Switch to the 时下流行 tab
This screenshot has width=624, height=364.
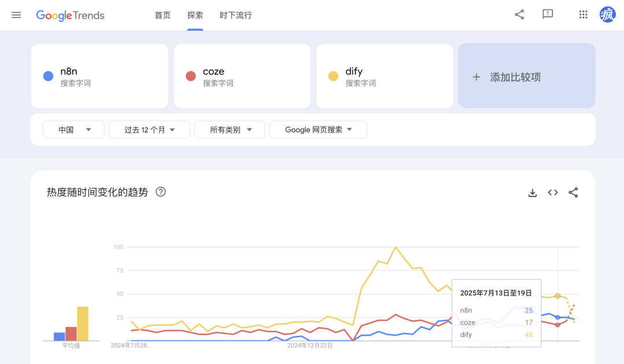click(236, 15)
